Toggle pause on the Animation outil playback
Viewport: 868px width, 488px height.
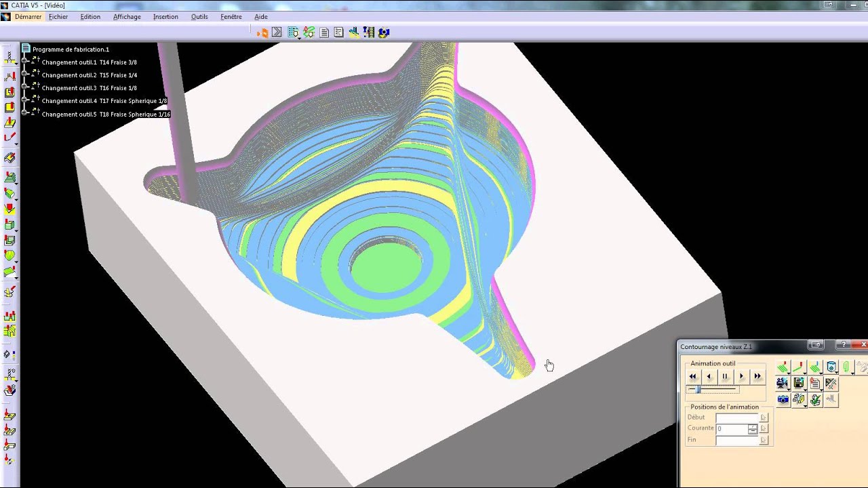[725, 376]
